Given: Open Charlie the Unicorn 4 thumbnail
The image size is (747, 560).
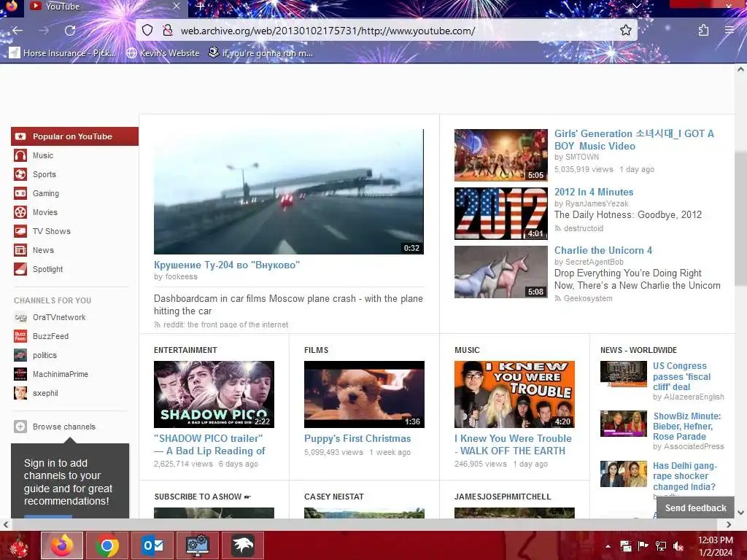Looking at the screenshot, I should pos(500,272).
